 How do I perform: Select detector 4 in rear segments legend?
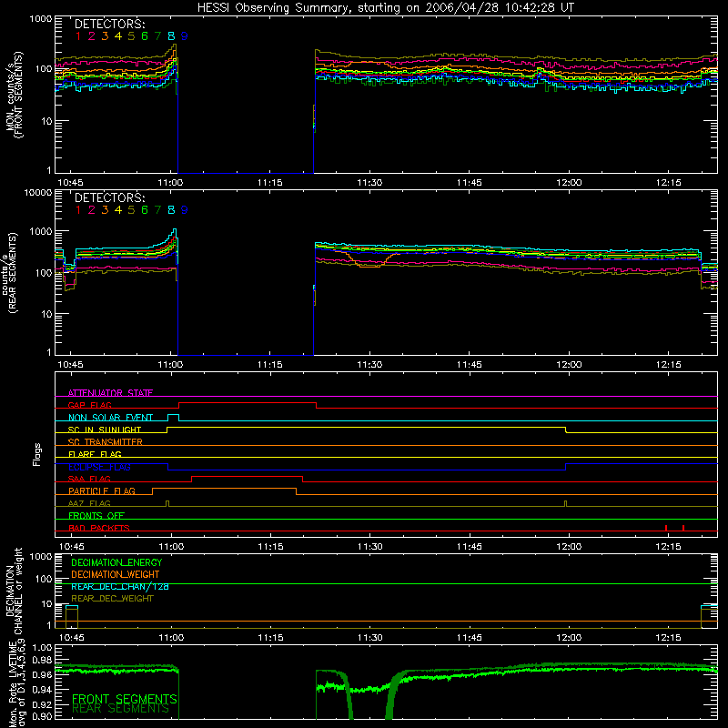tap(118, 210)
